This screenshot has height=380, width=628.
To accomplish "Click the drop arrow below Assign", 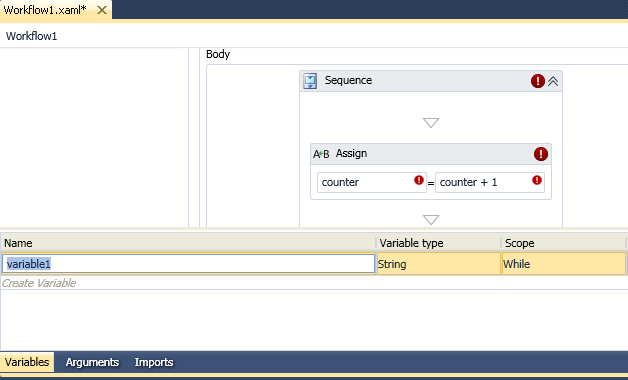I will point(431,220).
